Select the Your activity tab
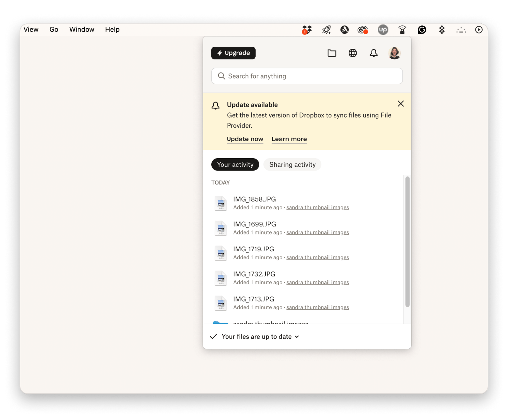This screenshot has width=508, height=420. 235,165
